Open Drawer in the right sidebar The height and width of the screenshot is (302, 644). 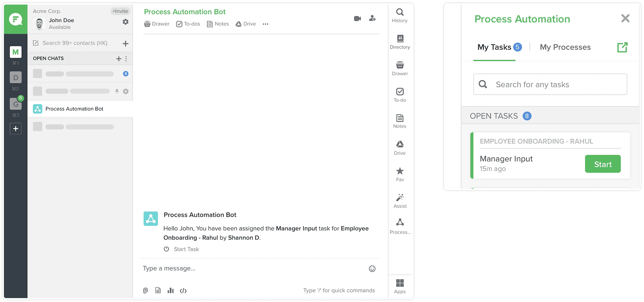(400, 69)
